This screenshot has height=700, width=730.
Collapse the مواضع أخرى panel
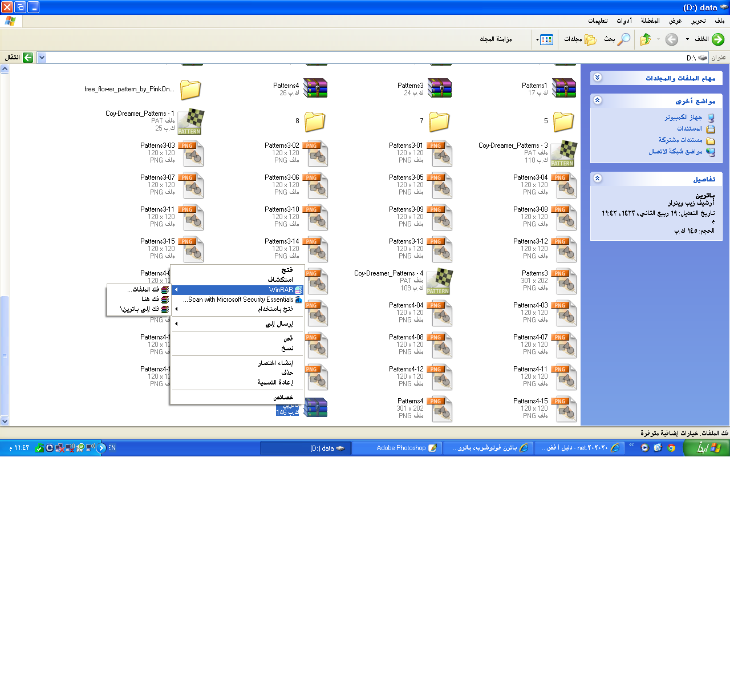coord(597,100)
